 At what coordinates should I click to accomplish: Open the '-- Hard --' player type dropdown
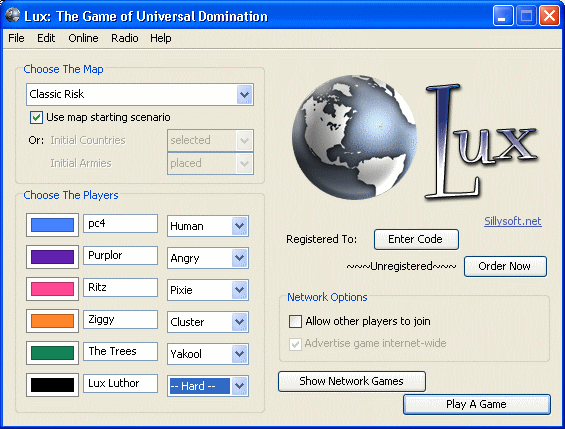[208, 386]
